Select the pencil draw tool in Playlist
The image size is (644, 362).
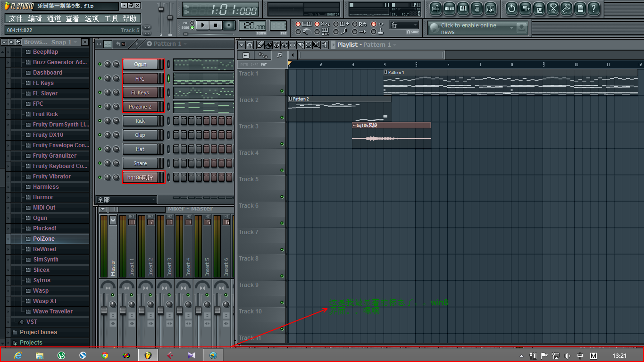click(260, 45)
